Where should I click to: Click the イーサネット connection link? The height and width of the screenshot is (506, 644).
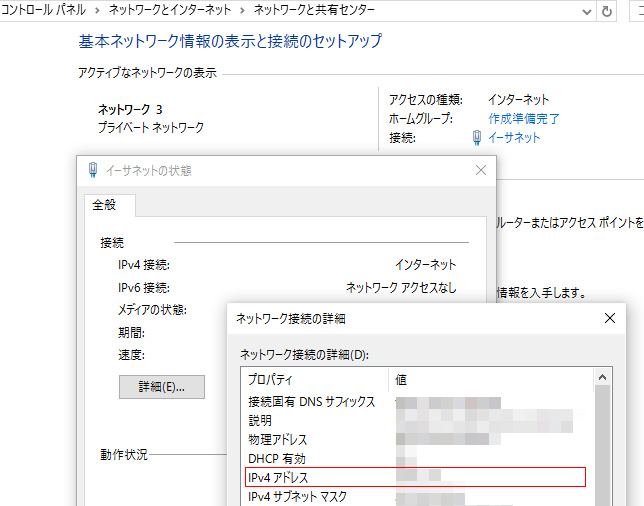pos(513,138)
